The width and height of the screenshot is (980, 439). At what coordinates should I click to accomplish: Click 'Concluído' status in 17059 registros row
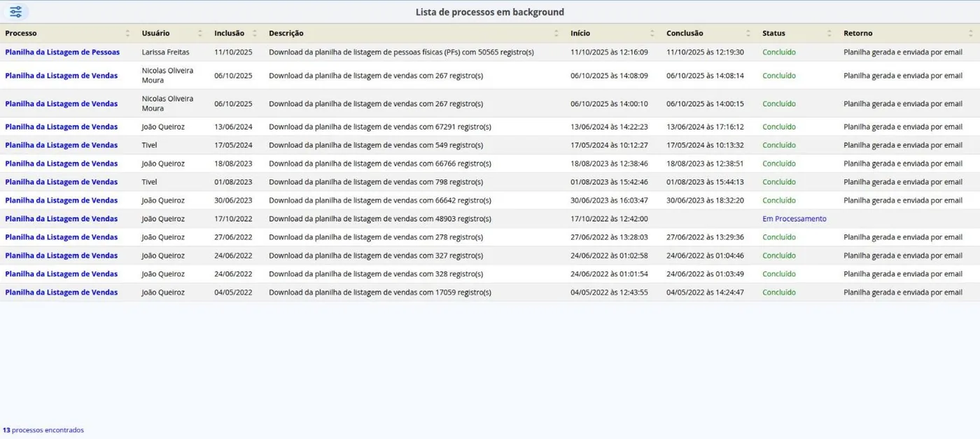click(779, 293)
